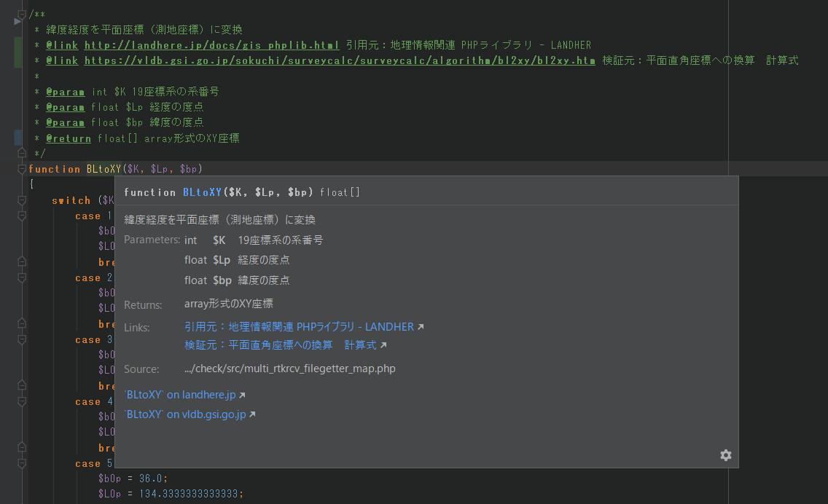Click external-link arrow after LANDHER link
The image size is (828, 504).
419,326
